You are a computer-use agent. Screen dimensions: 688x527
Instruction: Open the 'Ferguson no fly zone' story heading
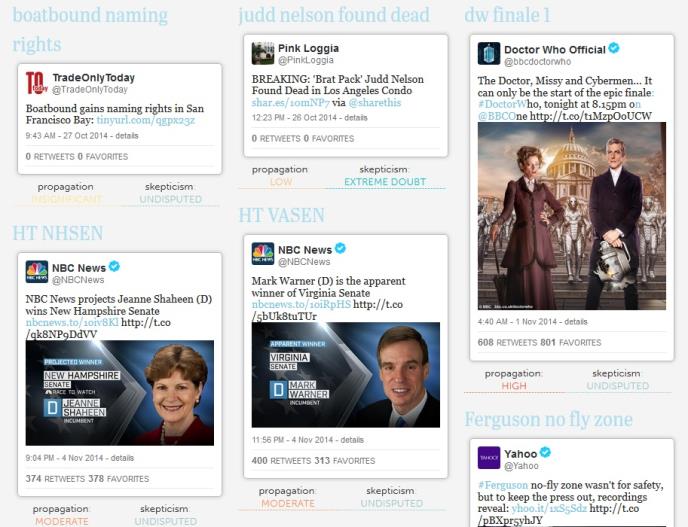548,419
